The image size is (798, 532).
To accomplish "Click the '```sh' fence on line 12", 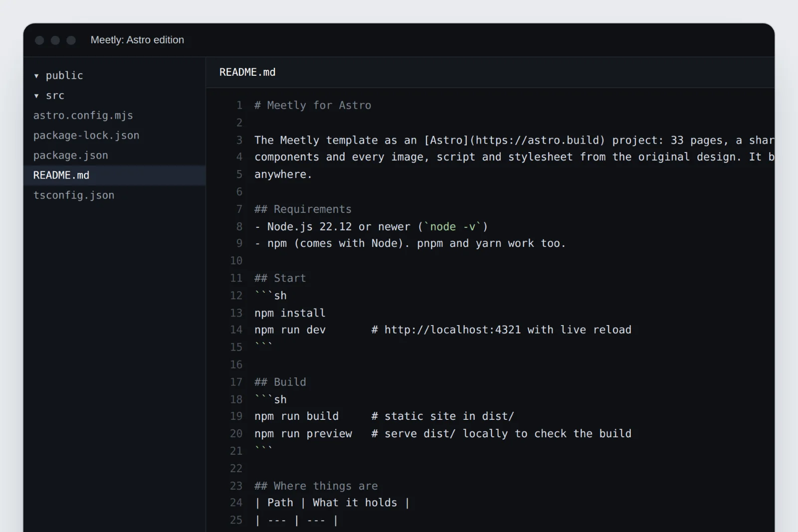I will point(270,295).
